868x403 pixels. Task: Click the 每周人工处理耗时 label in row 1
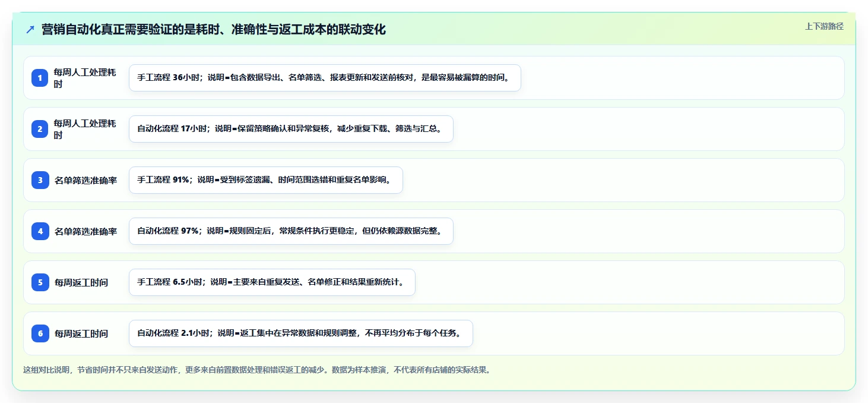[85, 78]
